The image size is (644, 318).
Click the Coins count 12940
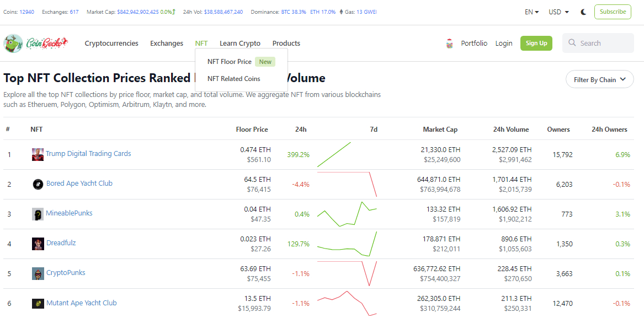click(x=26, y=12)
